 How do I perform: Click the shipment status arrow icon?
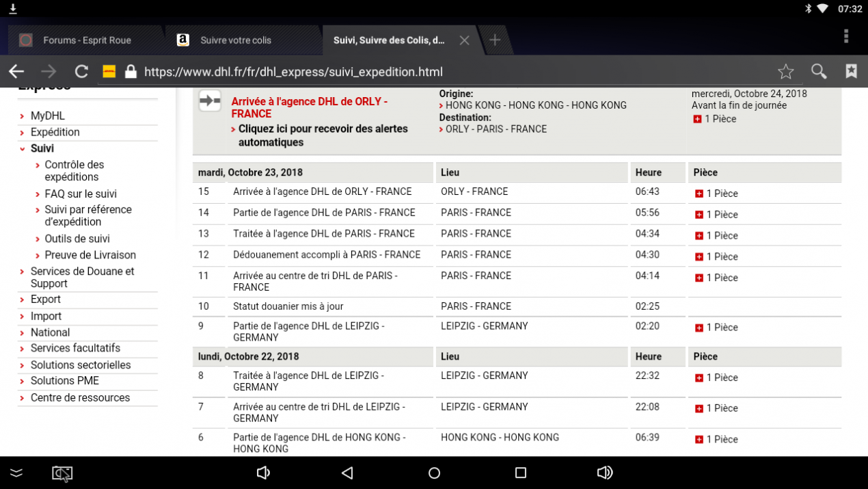click(x=210, y=101)
